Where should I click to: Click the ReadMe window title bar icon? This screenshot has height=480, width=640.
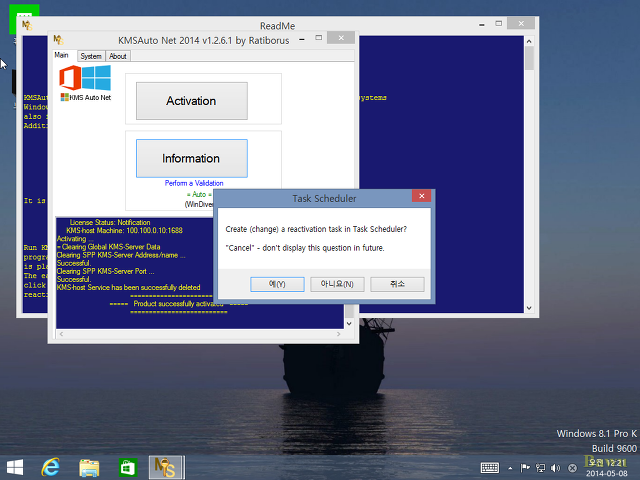(27, 25)
